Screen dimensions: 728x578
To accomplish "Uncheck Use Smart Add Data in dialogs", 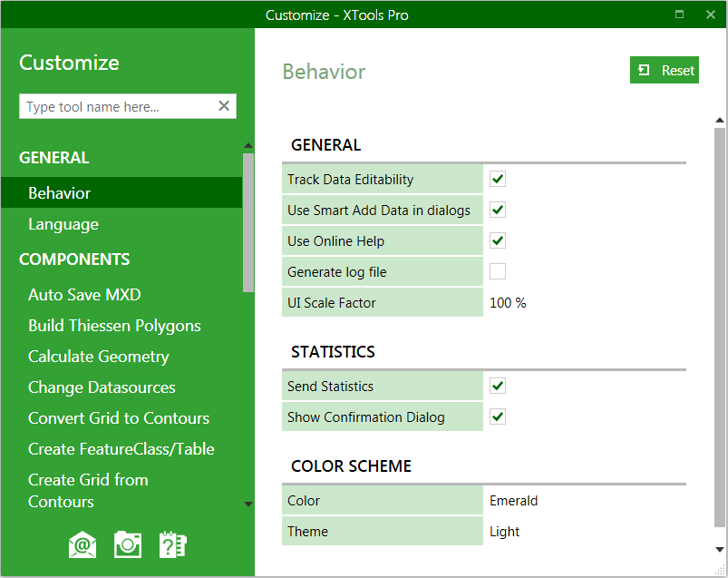I will (x=497, y=210).
